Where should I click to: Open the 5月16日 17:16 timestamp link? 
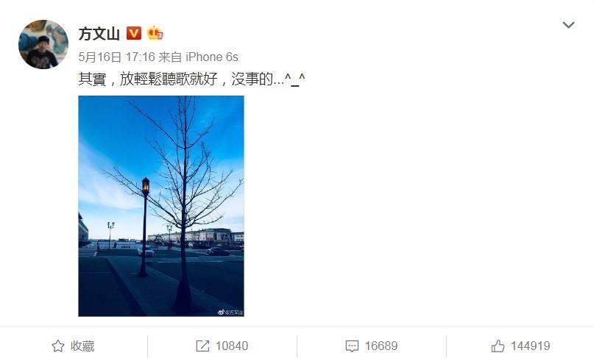pos(117,57)
